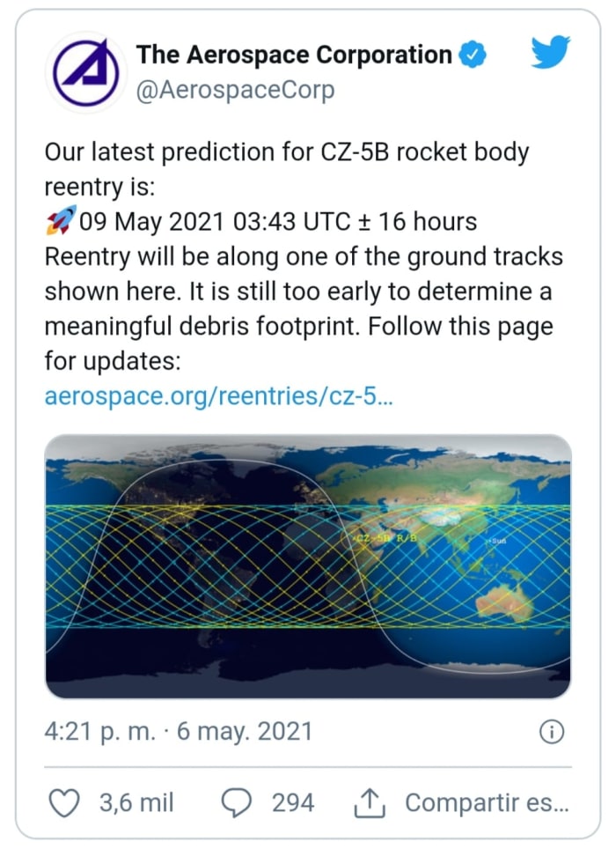Like the tweet with the heart icon
616x849 pixels.
coord(65,802)
